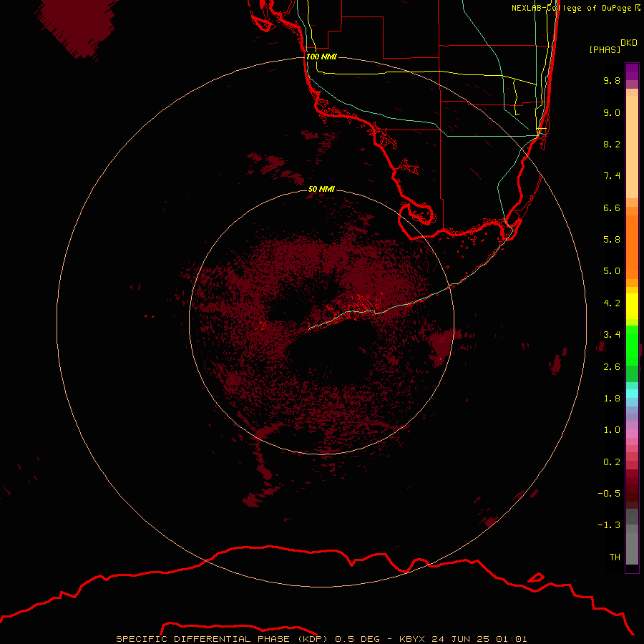Click the "01:01" time in the caption

512,639
